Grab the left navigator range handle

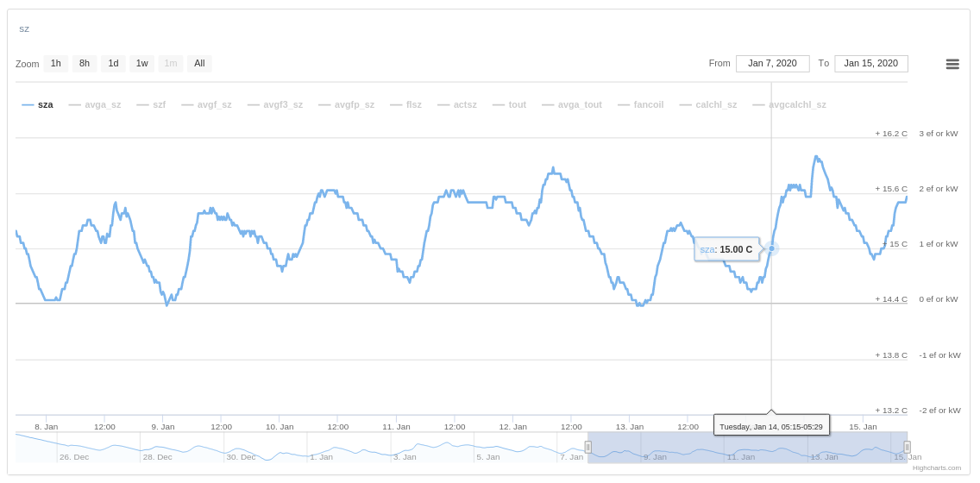[x=588, y=447]
